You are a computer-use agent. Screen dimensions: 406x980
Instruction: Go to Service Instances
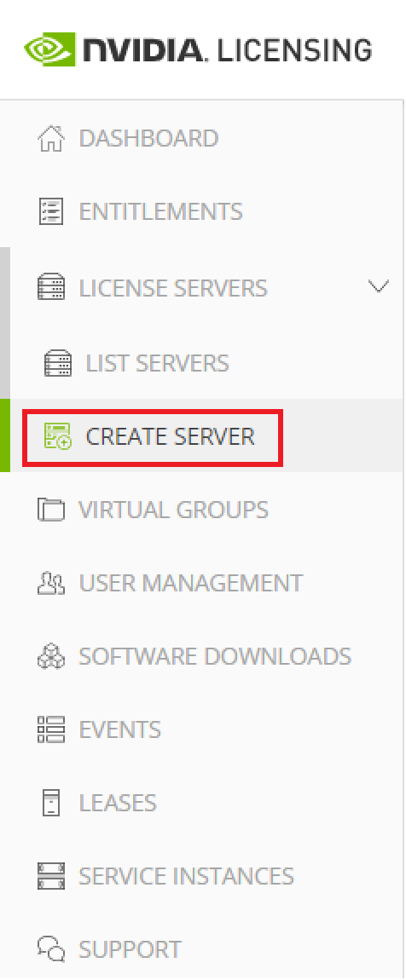tap(187, 876)
